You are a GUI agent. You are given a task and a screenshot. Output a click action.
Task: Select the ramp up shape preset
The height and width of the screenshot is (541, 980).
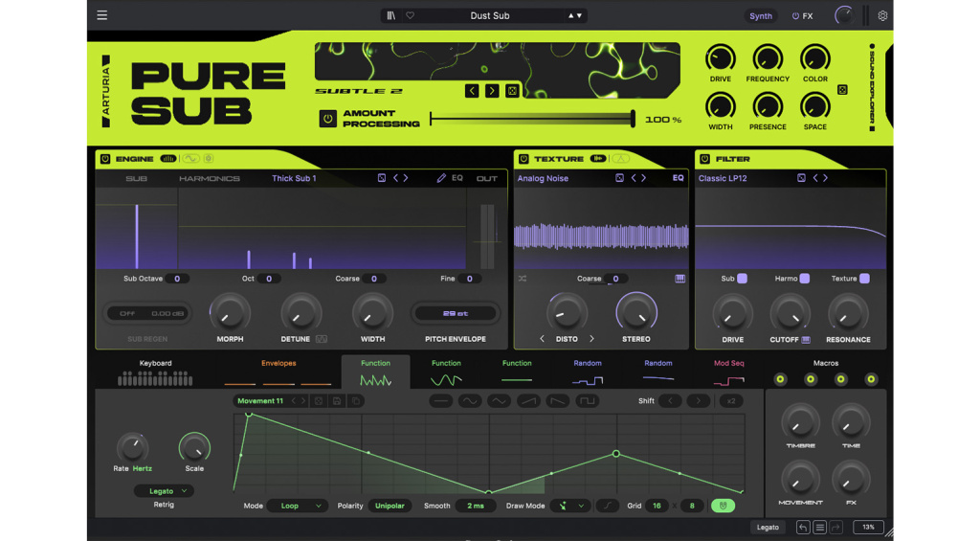(528, 401)
